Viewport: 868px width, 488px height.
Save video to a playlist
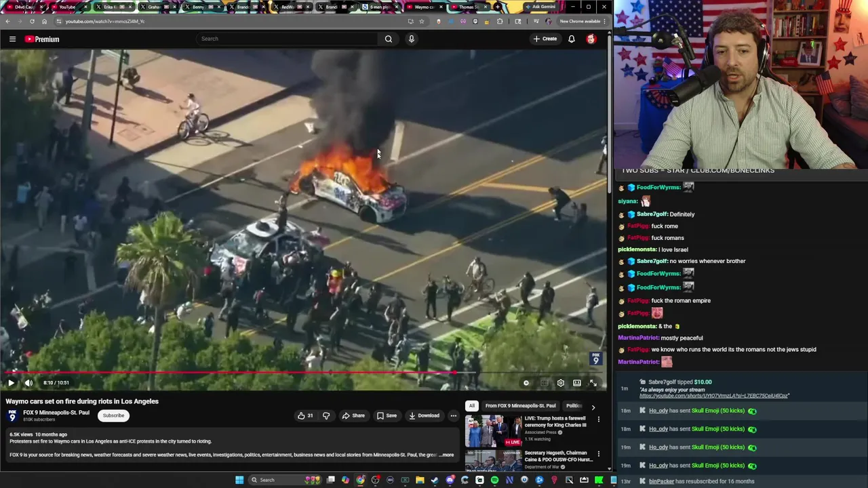click(x=387, y=415)
